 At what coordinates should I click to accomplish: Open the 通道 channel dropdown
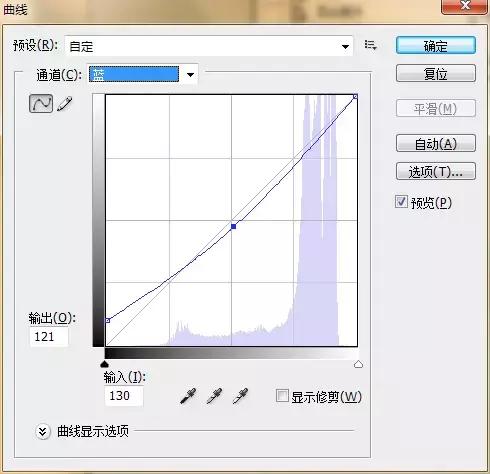coord(143,74)
